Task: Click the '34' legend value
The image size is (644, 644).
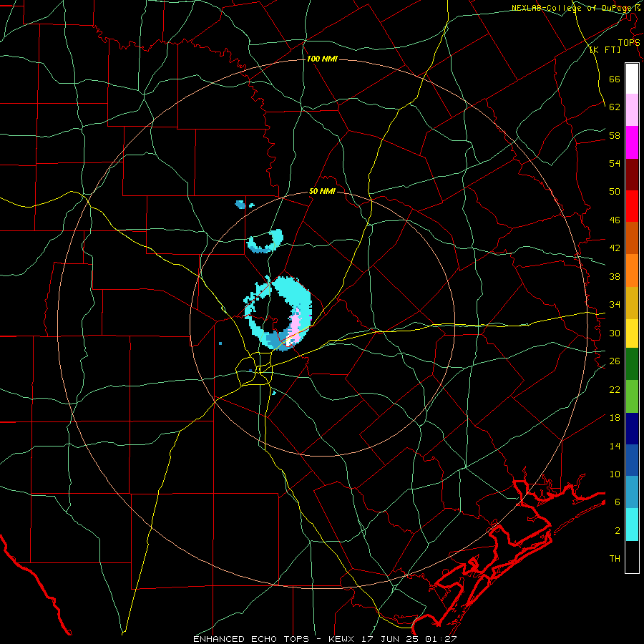Action: tap(615, 305)
